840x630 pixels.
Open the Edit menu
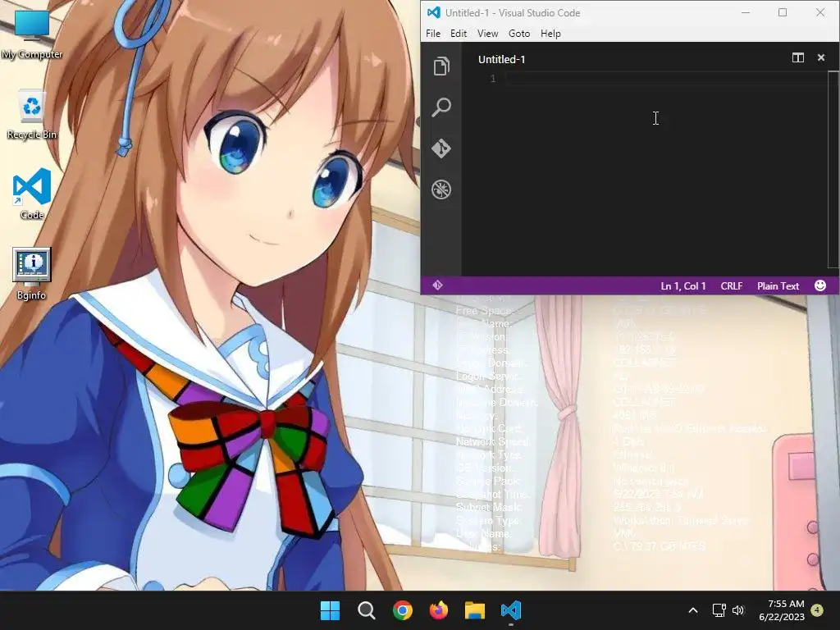[x=458, y=33]
